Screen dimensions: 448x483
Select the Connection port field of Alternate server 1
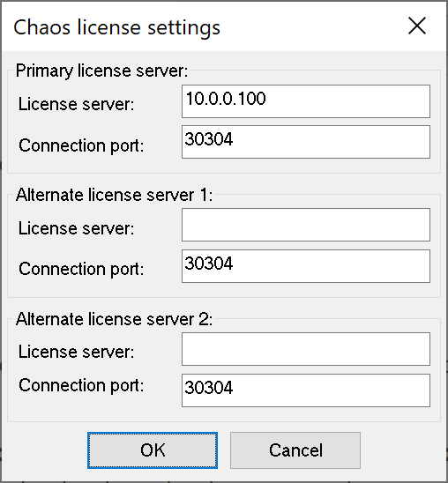[306, 266]
